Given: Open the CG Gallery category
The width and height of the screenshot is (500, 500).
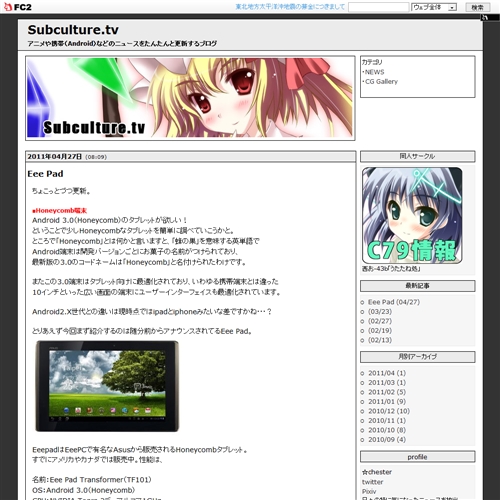Looking at the screenshot, I should click(381, 82).
